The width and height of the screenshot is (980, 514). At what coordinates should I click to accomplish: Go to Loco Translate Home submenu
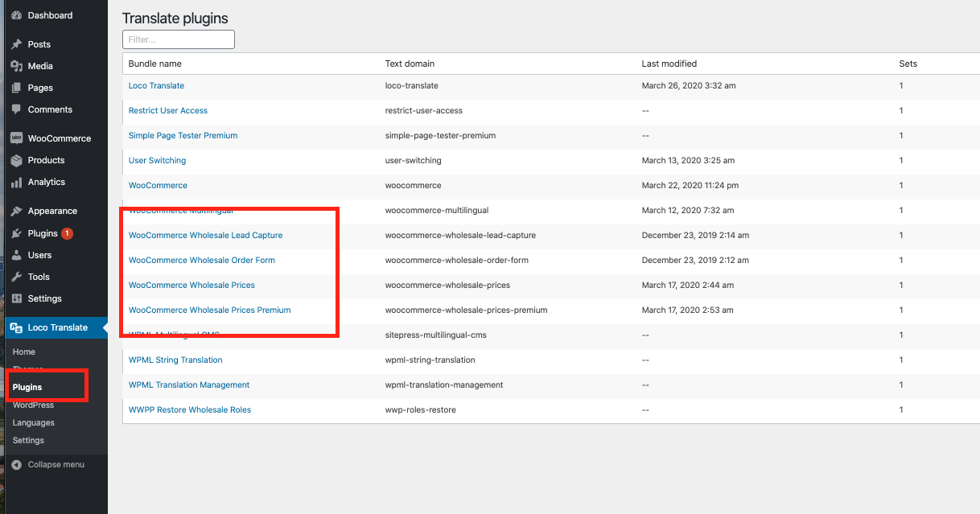(x=24, y=352)
